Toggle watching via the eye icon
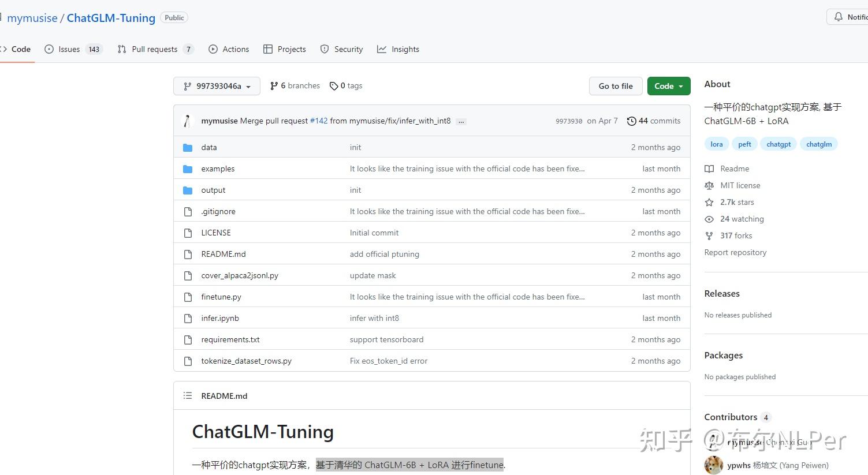Image resolution: width=868 pixels, height=475 pixels. [x=710, y=219]
